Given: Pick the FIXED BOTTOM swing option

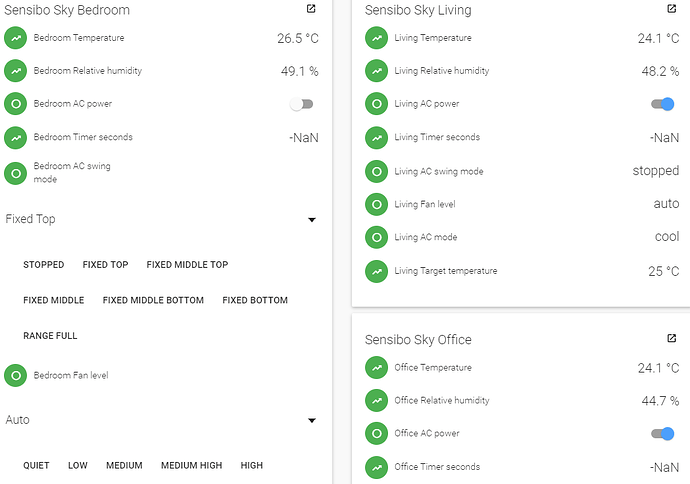Looking at the screenshot, I should click(x=255, y=301).
